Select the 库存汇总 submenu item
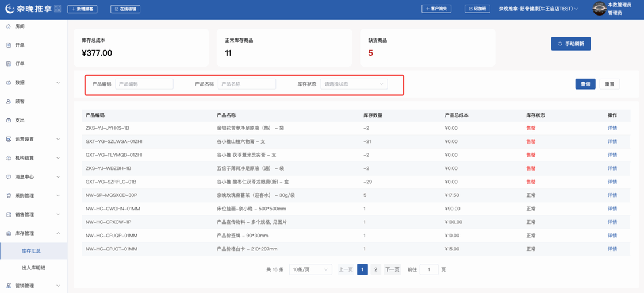Screen dimensions: 644x293 [33, 250]
